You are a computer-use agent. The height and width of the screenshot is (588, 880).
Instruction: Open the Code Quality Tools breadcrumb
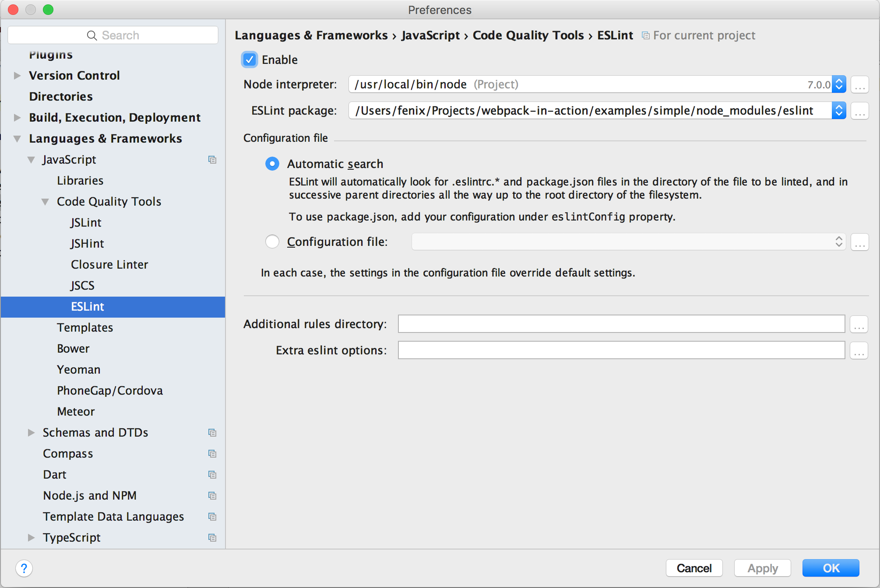(528, 35)
